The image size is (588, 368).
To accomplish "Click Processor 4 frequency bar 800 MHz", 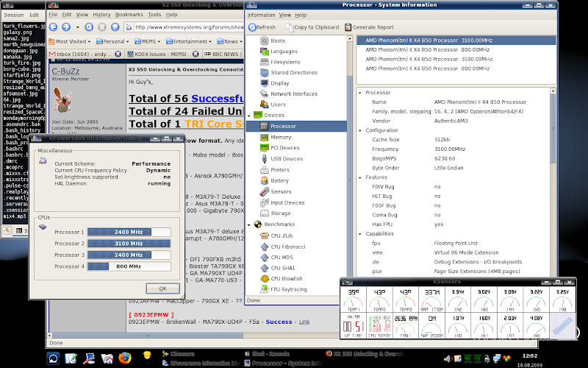I will (x=129, y=266).
